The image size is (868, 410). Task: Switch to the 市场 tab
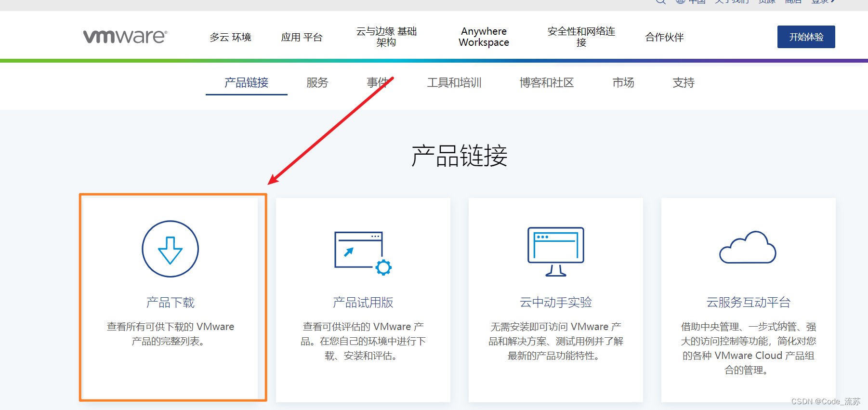pyautogui.click(x=623, y=82)
